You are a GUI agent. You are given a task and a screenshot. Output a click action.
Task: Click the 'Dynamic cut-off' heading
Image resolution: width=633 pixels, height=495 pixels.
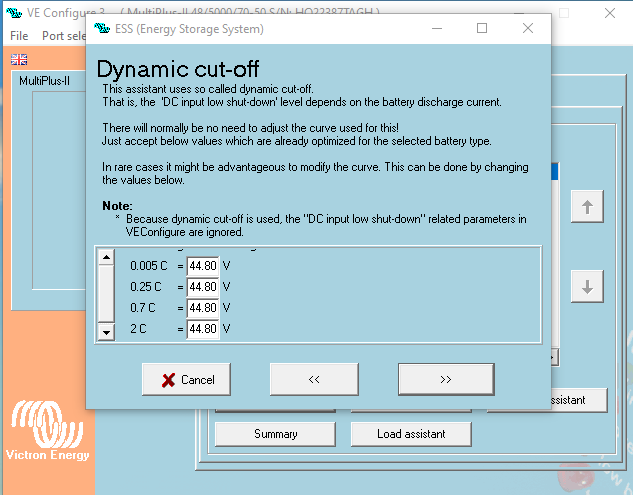(x=178, y=69)
